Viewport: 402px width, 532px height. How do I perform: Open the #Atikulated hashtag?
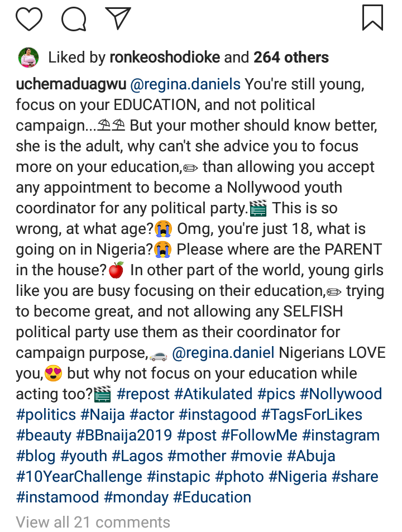[213, 394]
